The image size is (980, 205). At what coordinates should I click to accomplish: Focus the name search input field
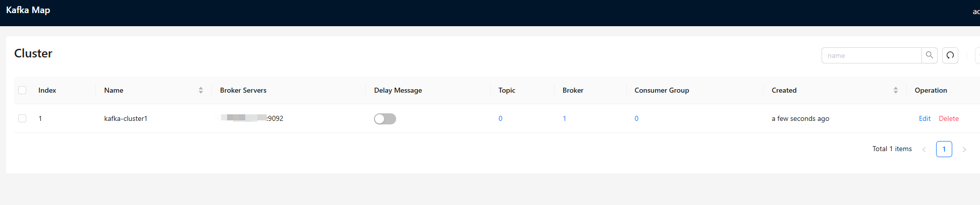pyautogui.click(x=872, y=55)
